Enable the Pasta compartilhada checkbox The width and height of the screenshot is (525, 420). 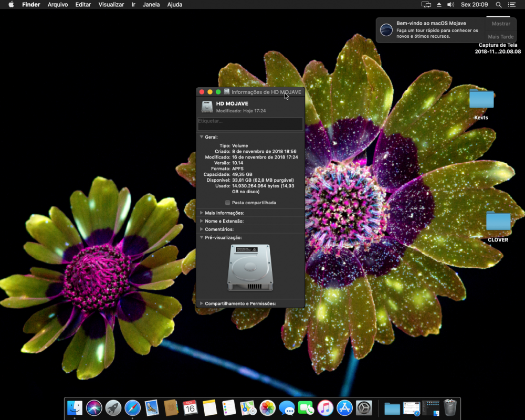click(228, 203)
